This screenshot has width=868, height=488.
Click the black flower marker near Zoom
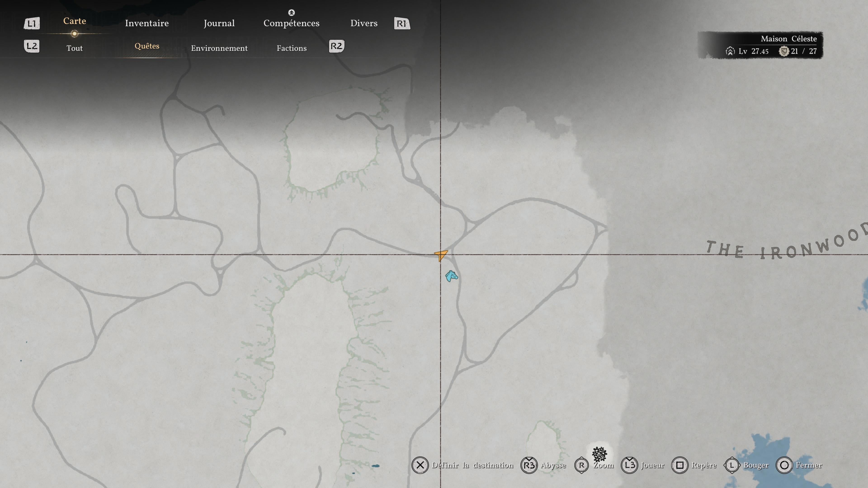pyautogui.click(x=599, y=454)
